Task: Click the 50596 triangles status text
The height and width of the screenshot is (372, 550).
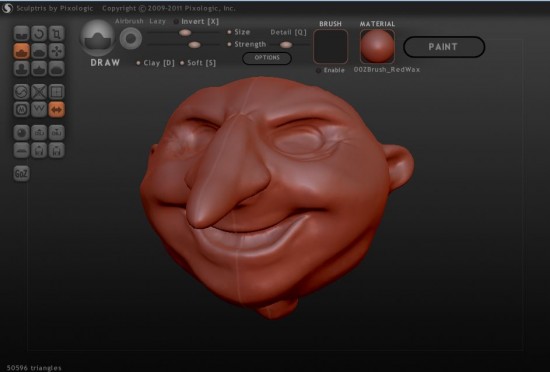Action: (34, 368)
